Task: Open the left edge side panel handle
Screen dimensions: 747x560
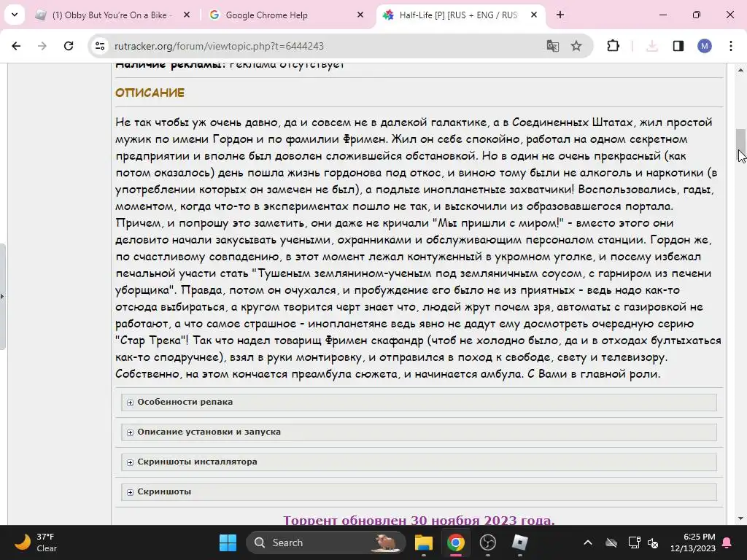Action: [x=2, y=296]
